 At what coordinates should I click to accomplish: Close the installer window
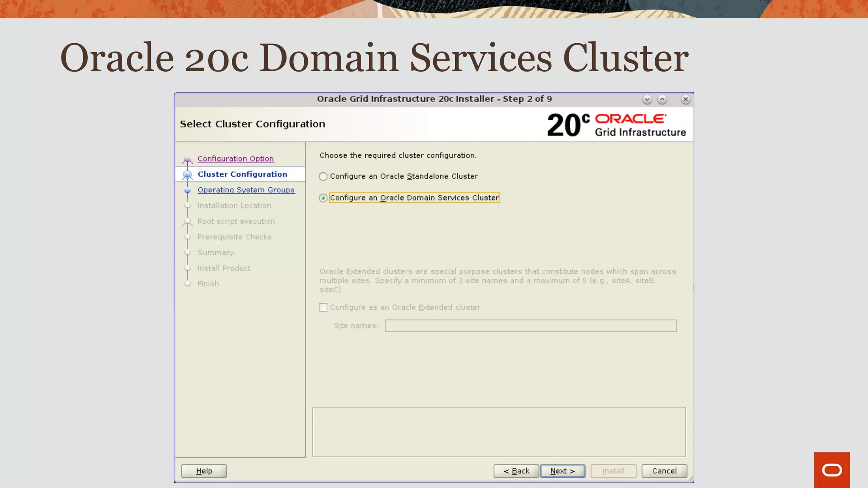point(685,100)
